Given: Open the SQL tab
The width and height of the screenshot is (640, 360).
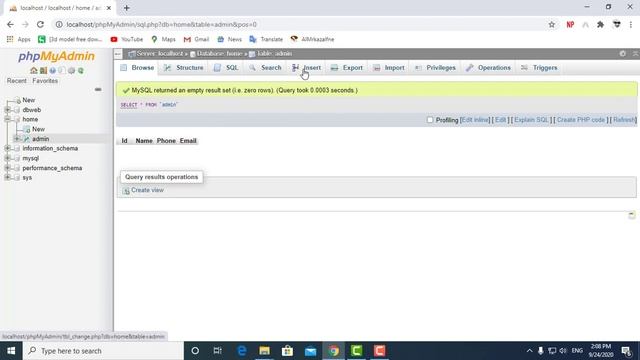Looking at the screenshot, I should pyautogui.click(x=226, y=68).
